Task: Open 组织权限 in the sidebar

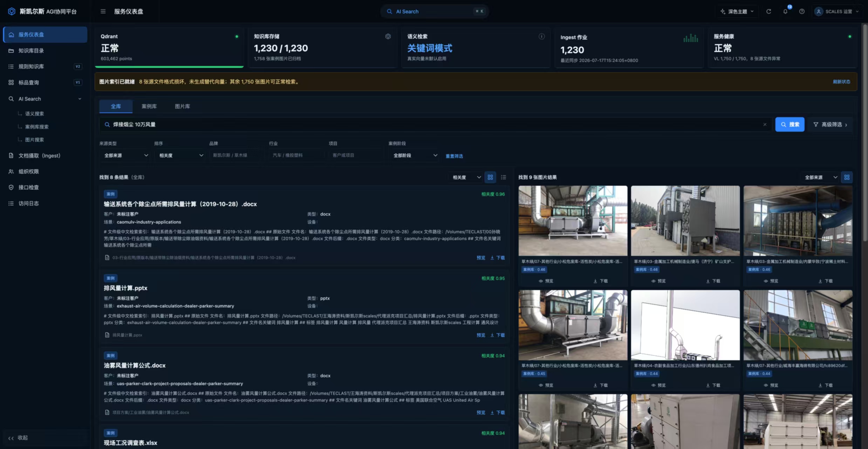Action: pos(45,172)
